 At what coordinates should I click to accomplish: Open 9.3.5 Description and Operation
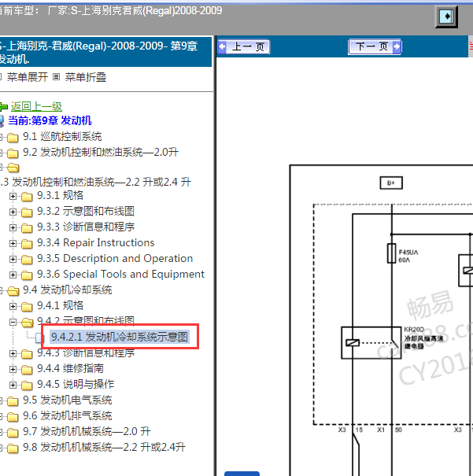point(115,258)
